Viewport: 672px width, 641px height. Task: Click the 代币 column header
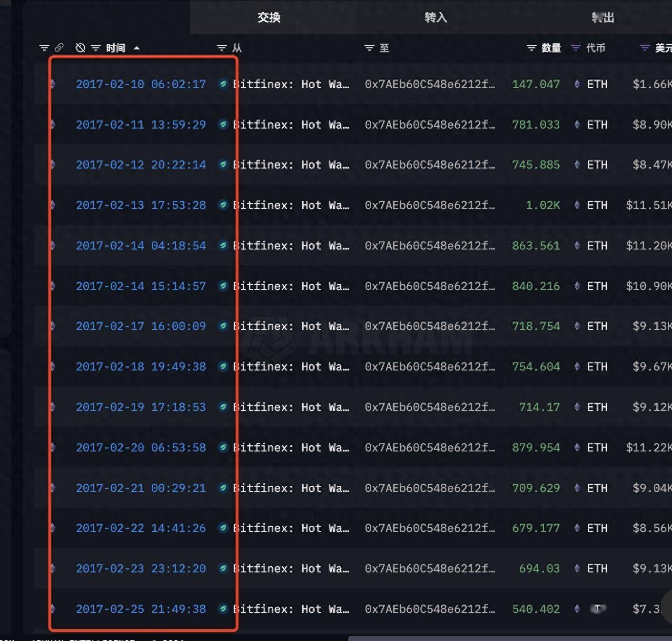[596, 48]
